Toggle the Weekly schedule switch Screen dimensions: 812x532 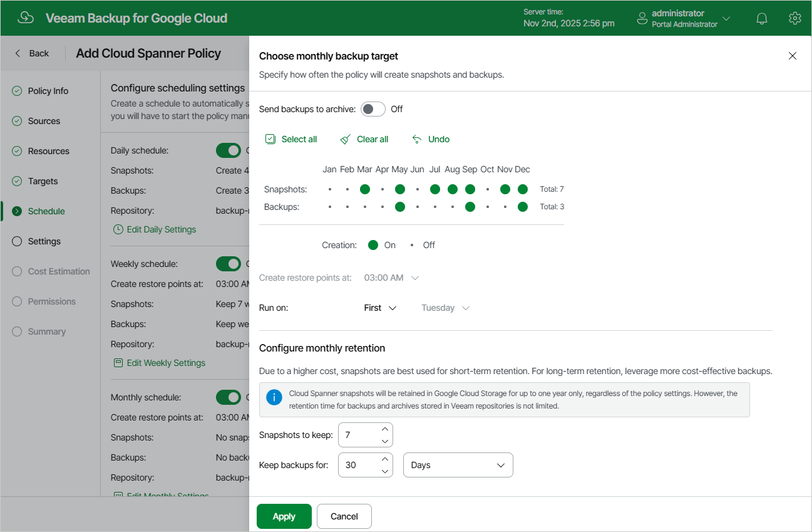(x=229, y=264)
